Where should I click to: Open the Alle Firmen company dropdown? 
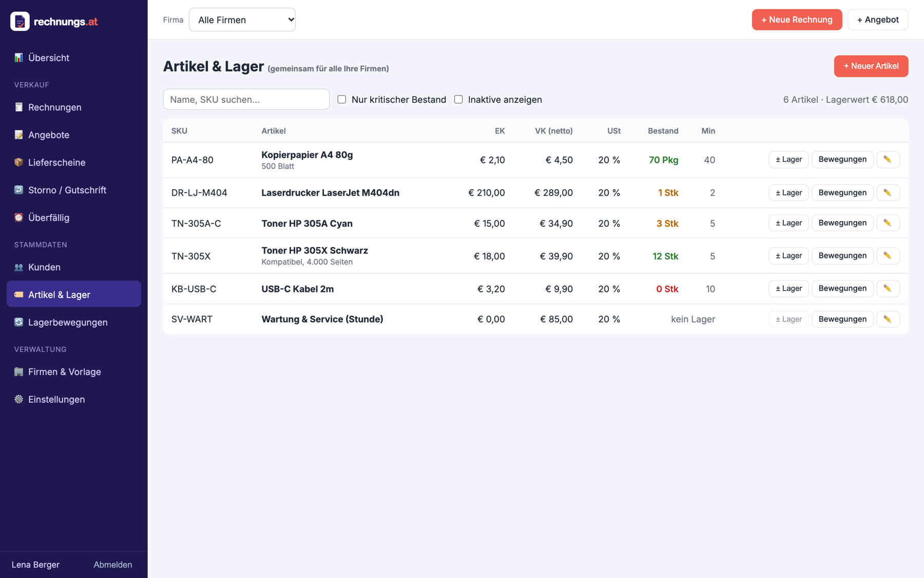[x=242, y=20]
